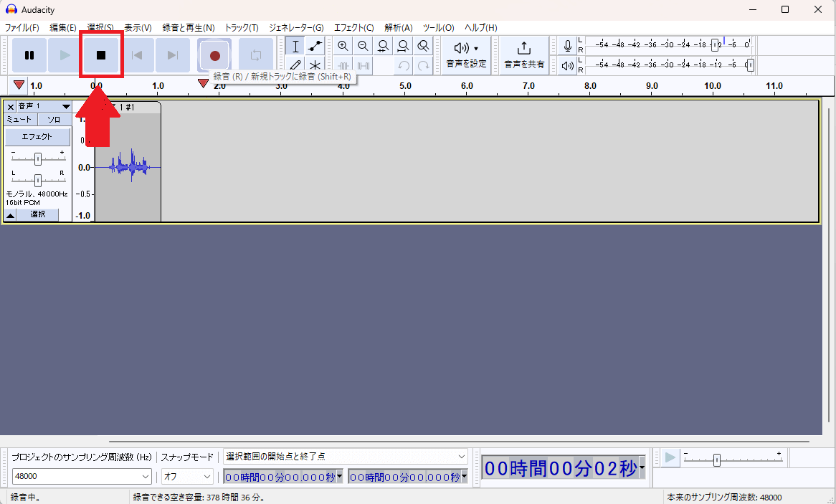
Task: Click the エフェクト button in track panel
Action: [37, 136]
